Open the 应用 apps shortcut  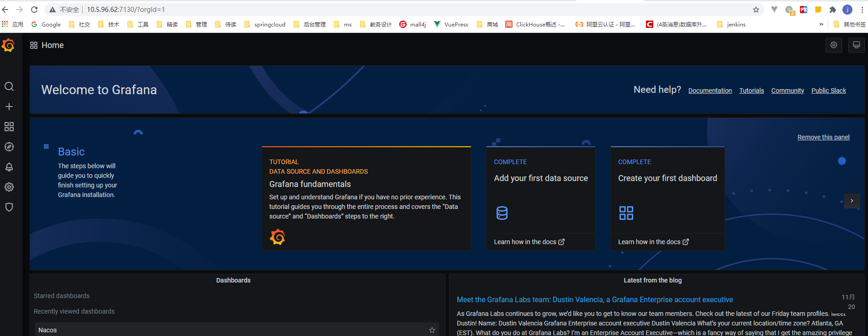(x=12, y=24)
